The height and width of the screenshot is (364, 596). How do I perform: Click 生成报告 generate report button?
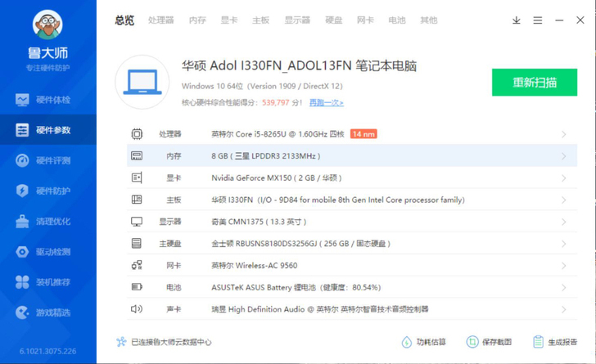point(555,342)
